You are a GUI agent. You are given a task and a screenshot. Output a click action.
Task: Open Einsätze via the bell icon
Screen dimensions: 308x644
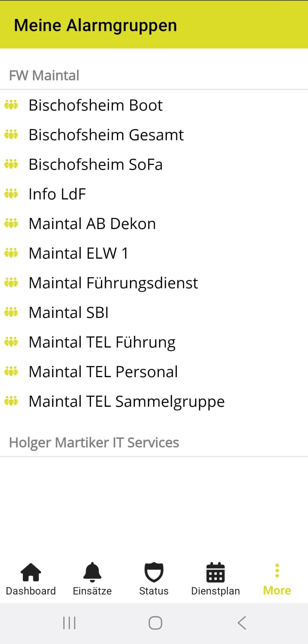(x=92, y=572)
